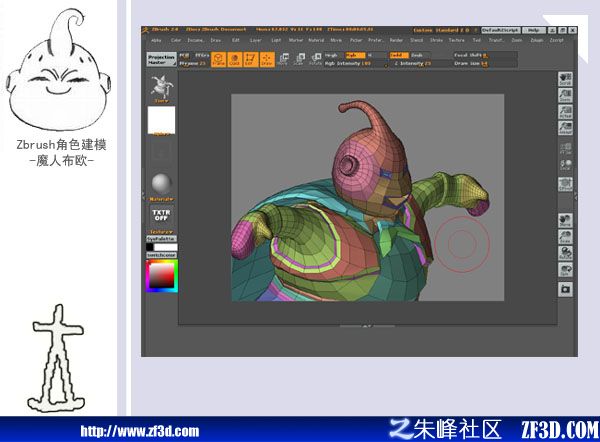Select the Rotate transform icon in top shelf
This screenshot has height=442, width=600.
tap(316, 59)
